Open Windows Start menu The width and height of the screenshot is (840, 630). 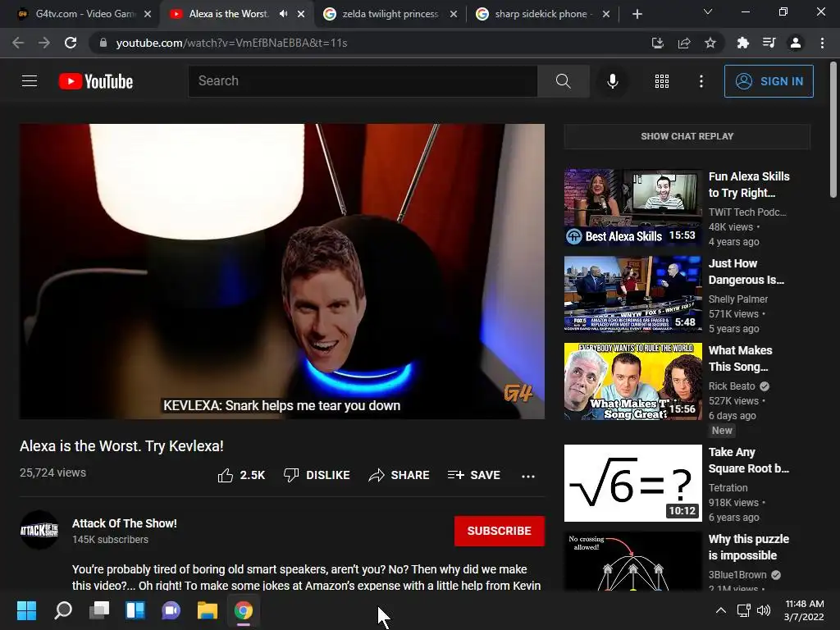(26, 610)
